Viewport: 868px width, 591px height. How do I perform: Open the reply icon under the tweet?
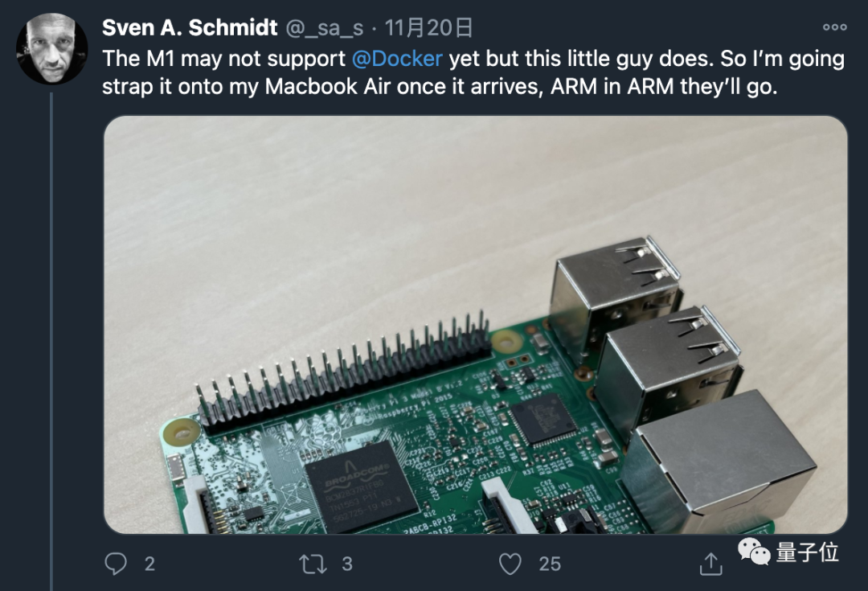pos(117,564)
